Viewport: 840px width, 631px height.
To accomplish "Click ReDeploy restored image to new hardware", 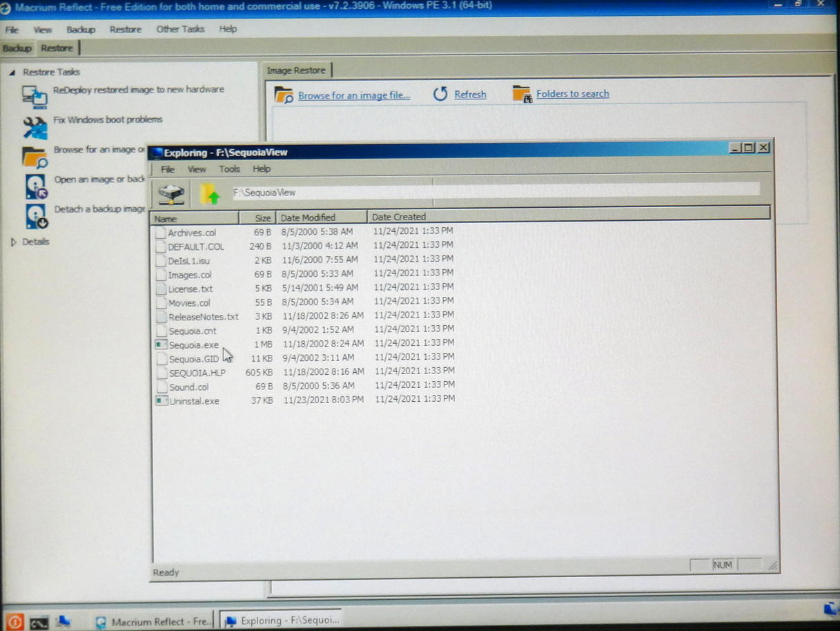I will click(x=139, y=90).
